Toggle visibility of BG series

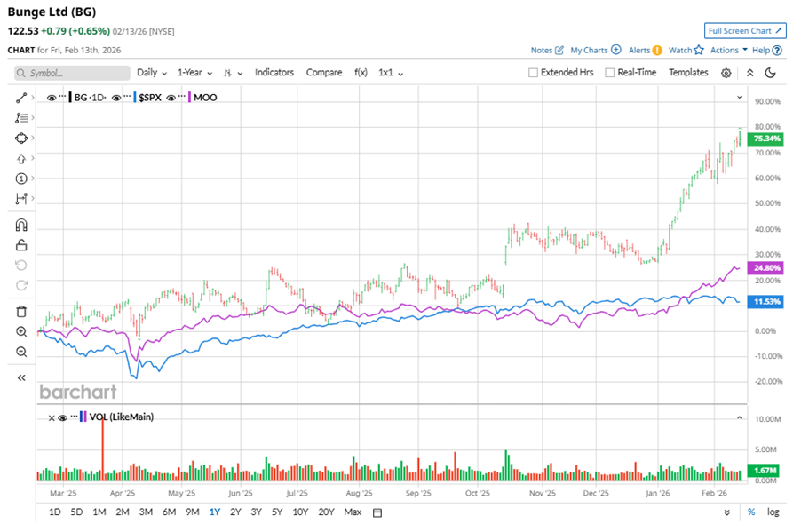[52, 98]
